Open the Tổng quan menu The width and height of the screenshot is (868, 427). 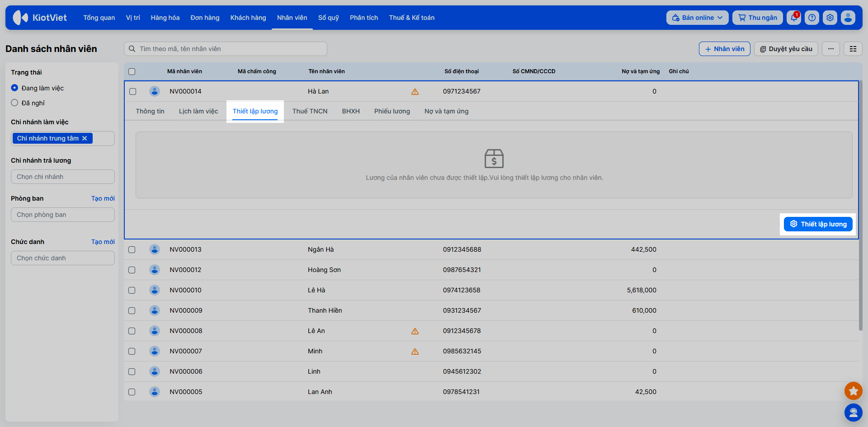pyautogui.click(x=99, y=18)
